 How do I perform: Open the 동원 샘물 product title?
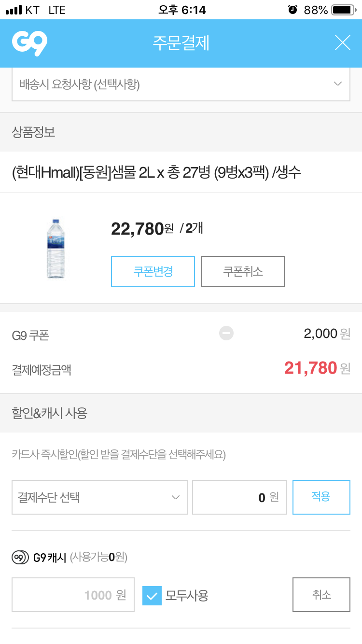(x=156, y=172)
